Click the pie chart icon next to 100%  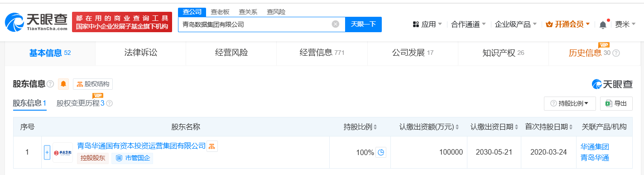coord(381,152)
